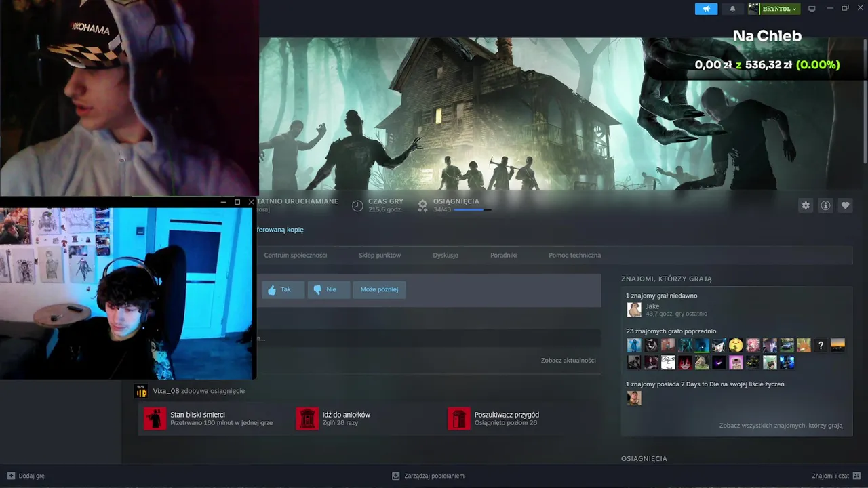Click the Dodaj grę plus icon
The width and height of the screenshot is (868, 488).
(11, 476)
